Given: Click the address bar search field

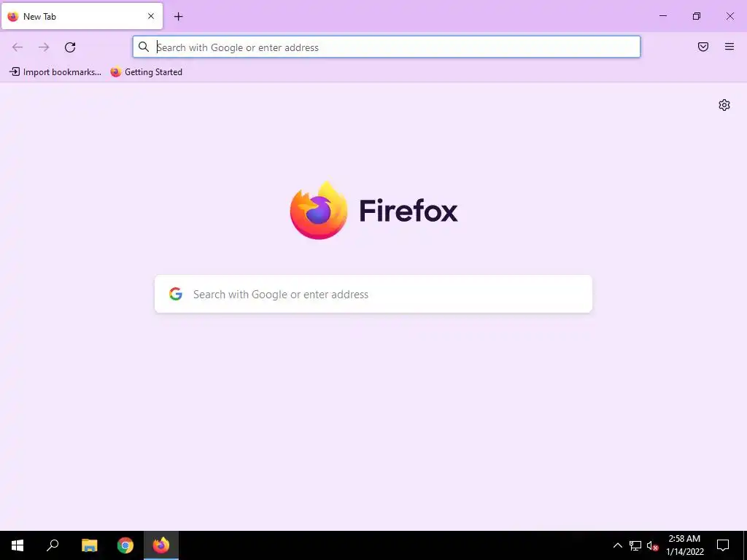Looking at the screenshot, I should 387,47.
